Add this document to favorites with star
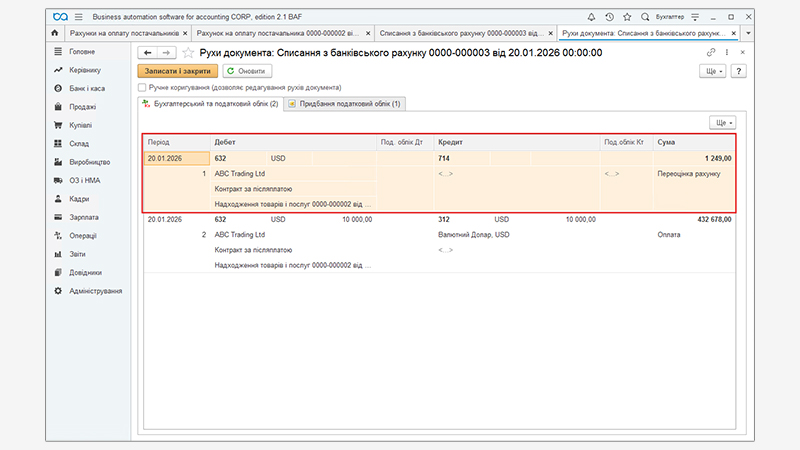The image size is (800, 450). pos(187,52)
